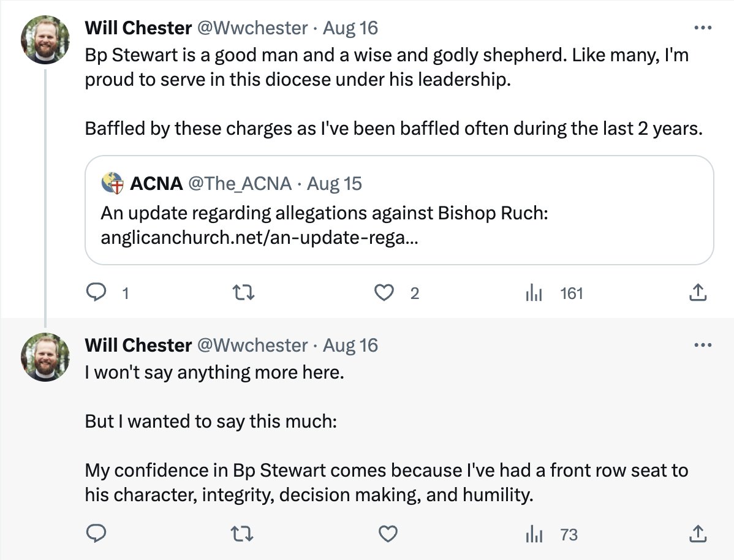734x560 pixels.
Task: Retweet the first tweet quoting ACNA
Action: 244,294
